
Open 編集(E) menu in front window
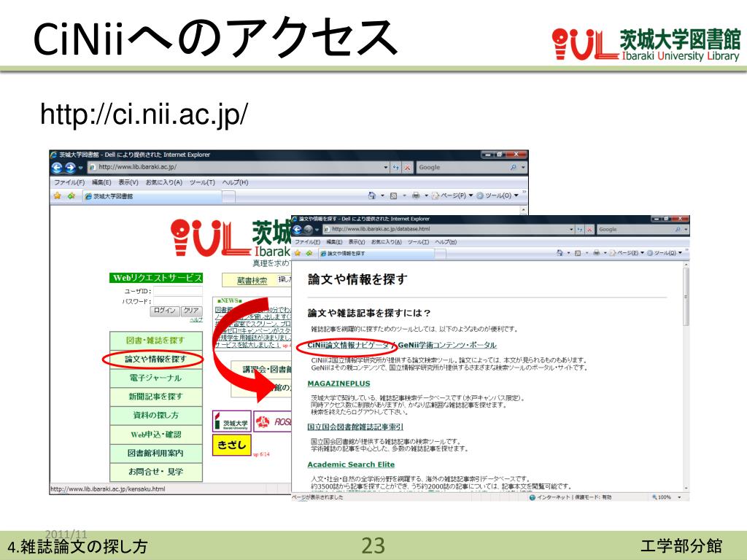click(x=334, y=242)
